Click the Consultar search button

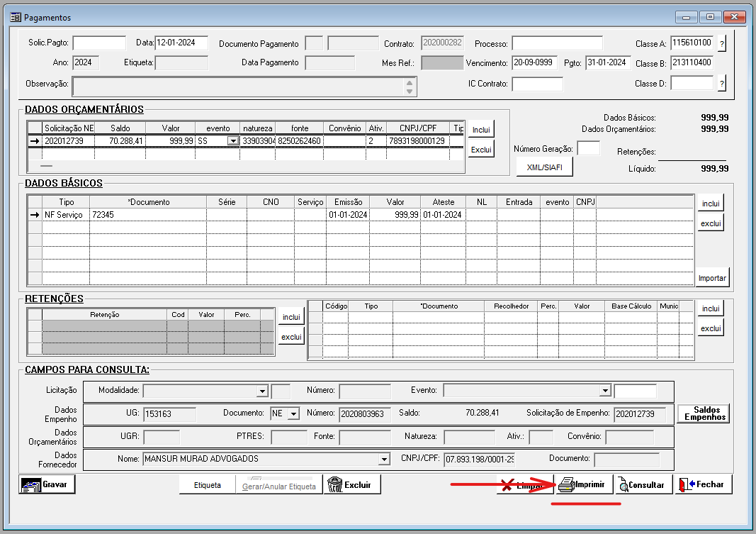pos(642,485)
